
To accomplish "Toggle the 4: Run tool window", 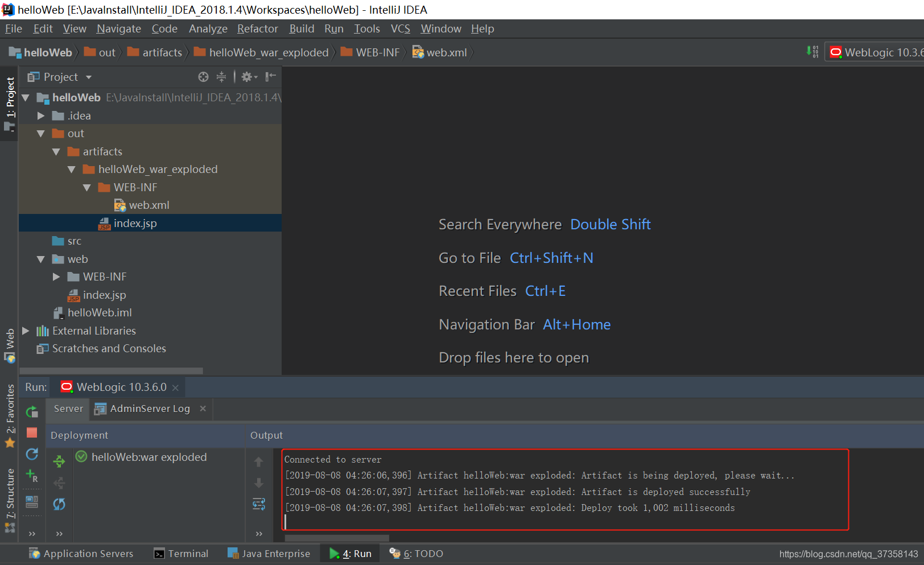I will [350, 554].
